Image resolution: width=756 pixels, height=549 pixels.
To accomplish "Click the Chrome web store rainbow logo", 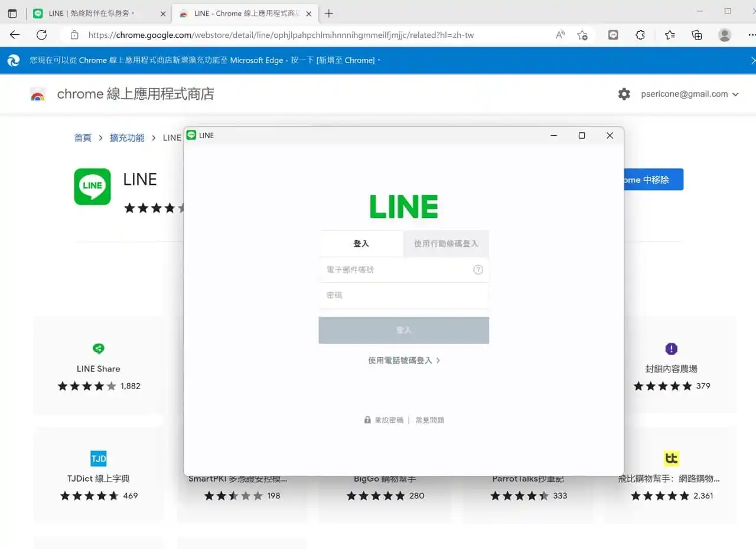I will [38, 94].
